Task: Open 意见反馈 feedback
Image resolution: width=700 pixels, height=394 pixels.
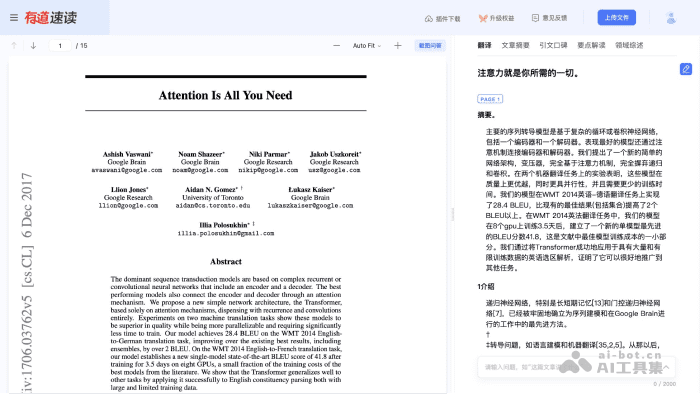Action: (549, 18)
